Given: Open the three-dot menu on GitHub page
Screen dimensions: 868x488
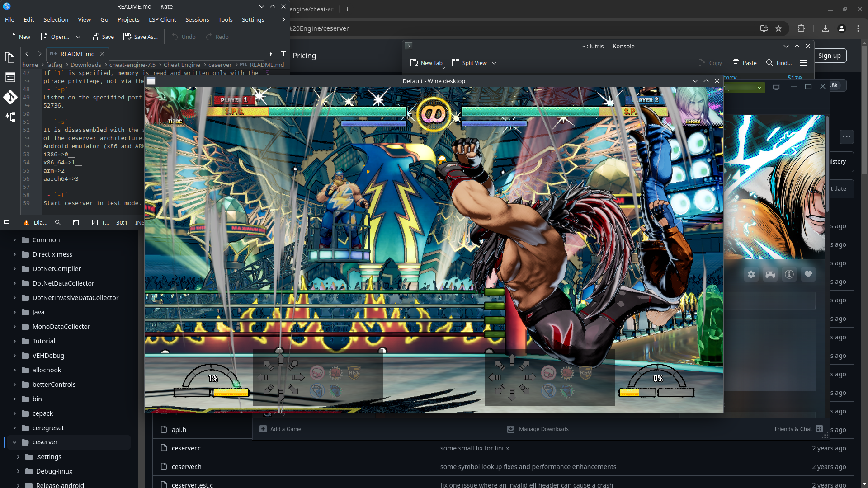Looking at the screenshot, I should click(847, 136).
